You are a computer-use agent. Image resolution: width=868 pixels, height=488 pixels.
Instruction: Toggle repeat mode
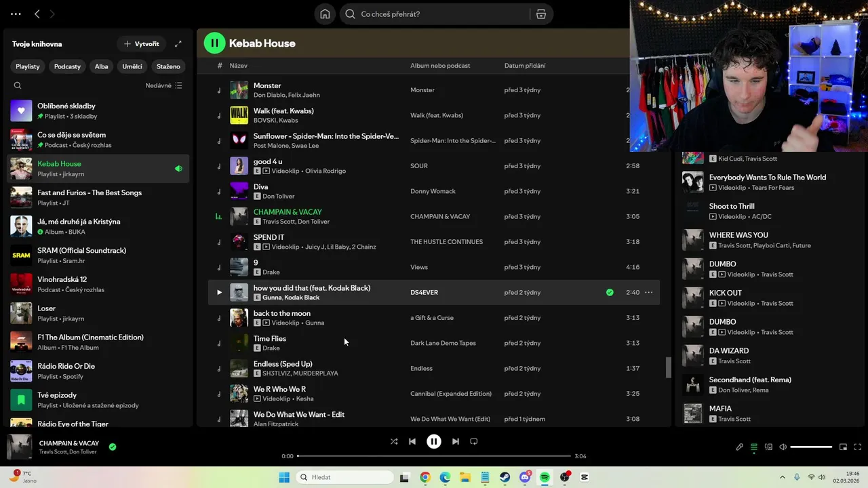(474, 441)
